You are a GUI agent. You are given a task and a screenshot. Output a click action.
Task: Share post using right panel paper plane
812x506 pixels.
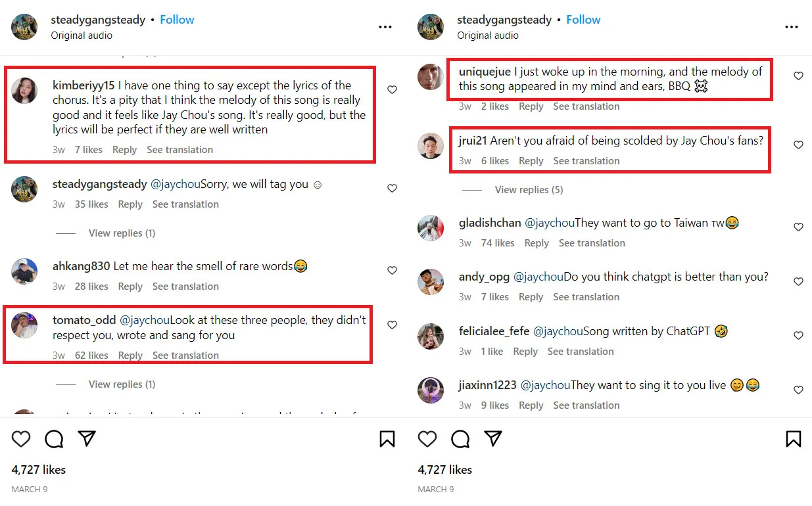493,439
